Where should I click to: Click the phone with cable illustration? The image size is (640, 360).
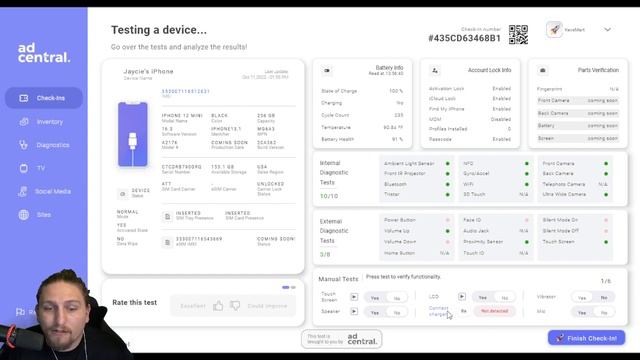pyautogui.click(x=133, y=134)
